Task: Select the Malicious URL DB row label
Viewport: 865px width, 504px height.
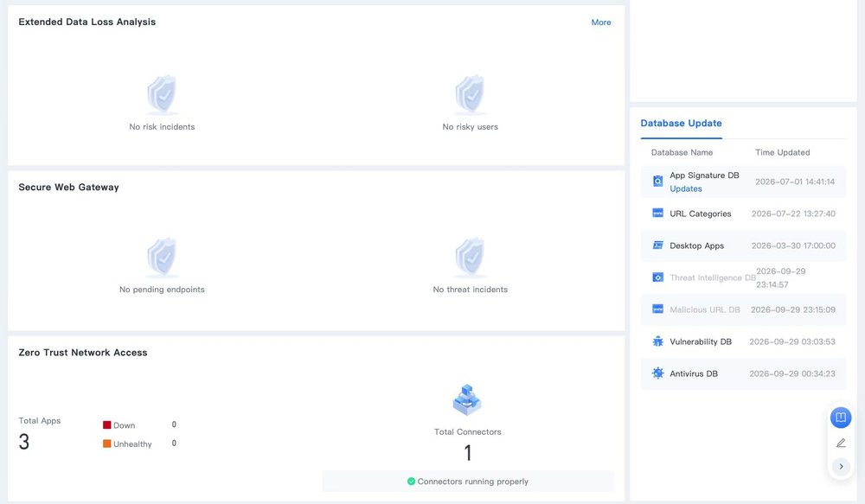Action: tap(705, 309)
